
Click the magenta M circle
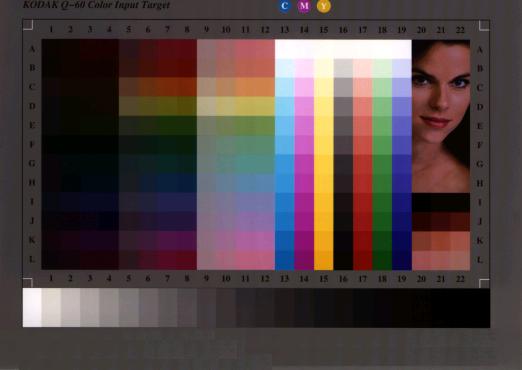point(304,6)
